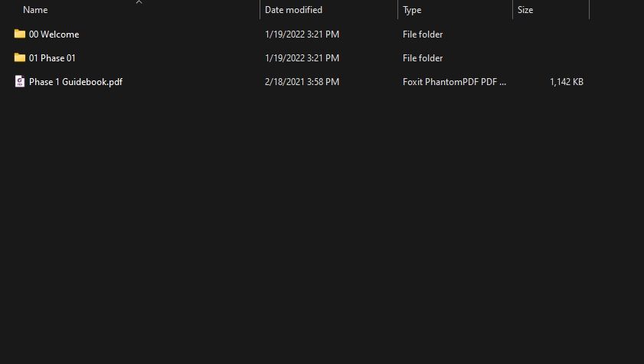Click the divider right of the Size column
Screen dimensions: 644x364
[589, 10]
